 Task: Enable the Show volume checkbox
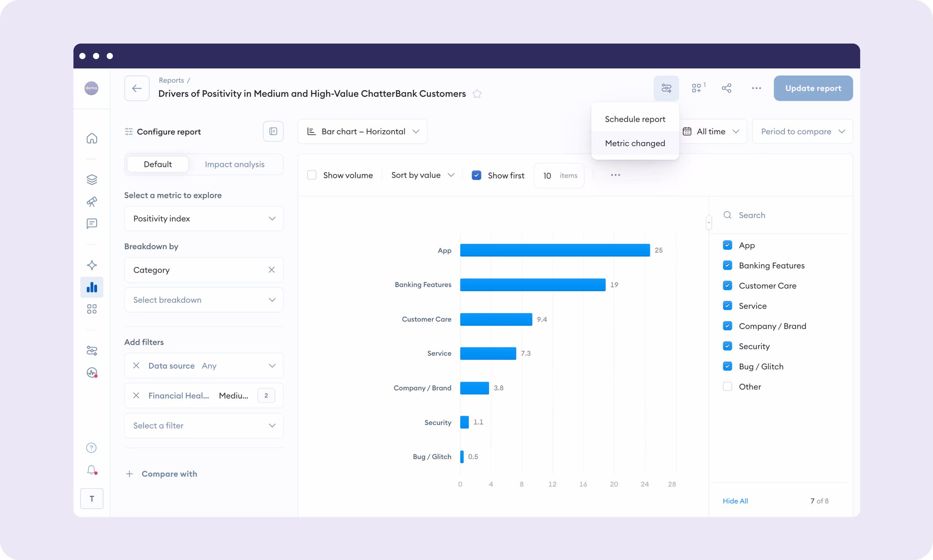[312, 175]
